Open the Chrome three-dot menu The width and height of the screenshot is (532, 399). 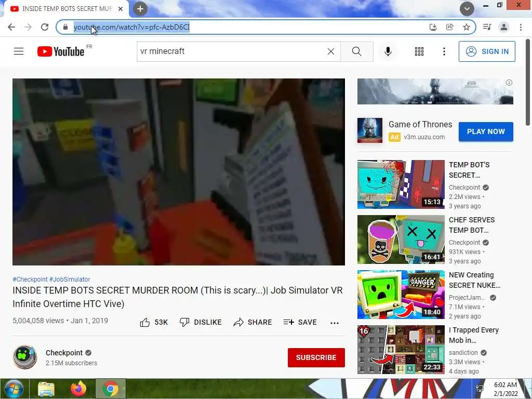[521, 27]
